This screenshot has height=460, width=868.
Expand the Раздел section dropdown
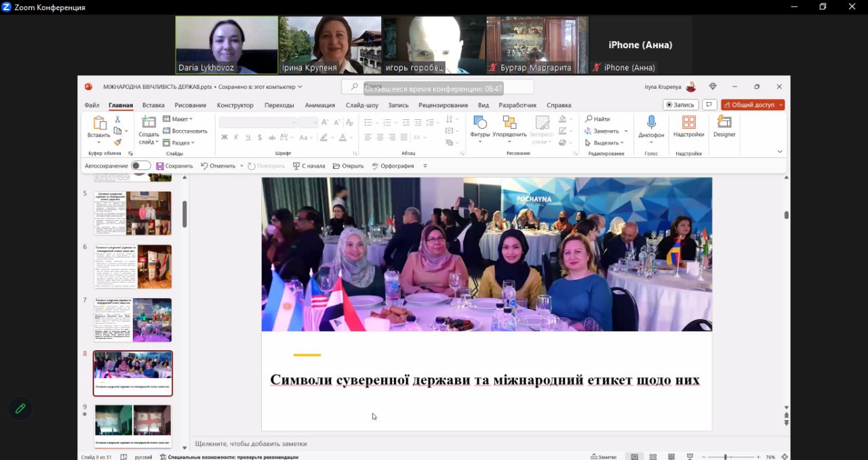coord(178,143)
